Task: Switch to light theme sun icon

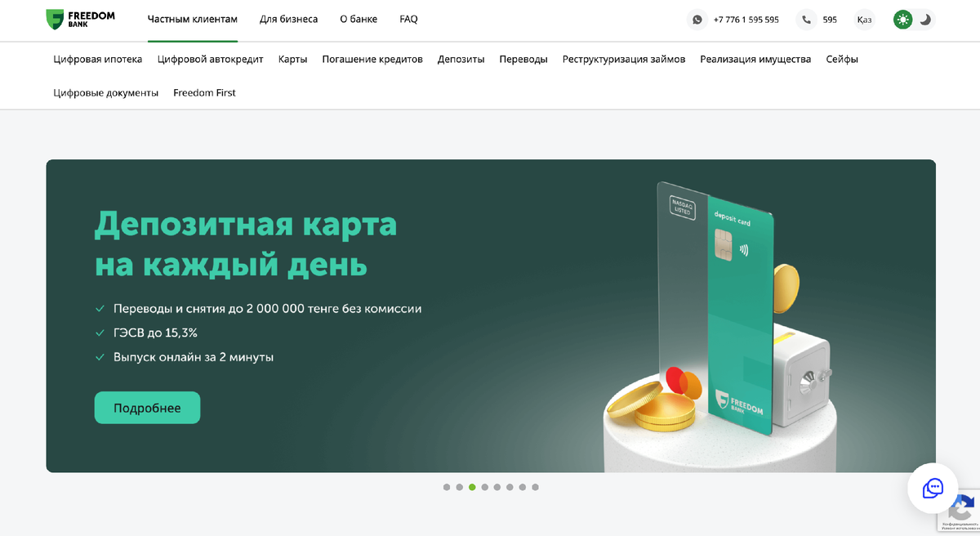Action: (x=902, y=20)
